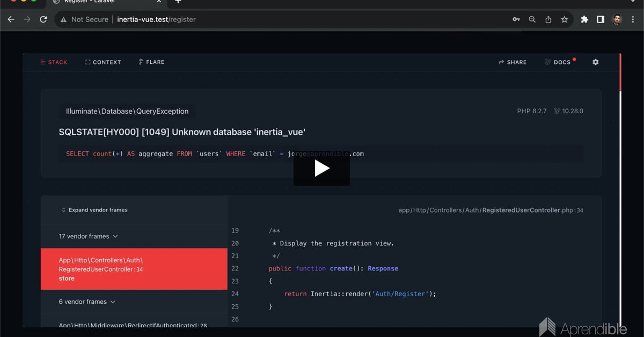
Task: Open the Chrome profile avatar
Action: click(617, 19)
